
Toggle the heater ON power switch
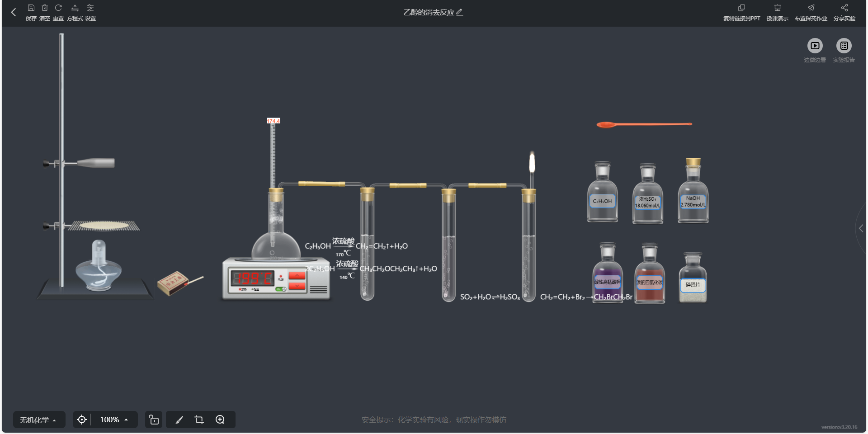281,289
